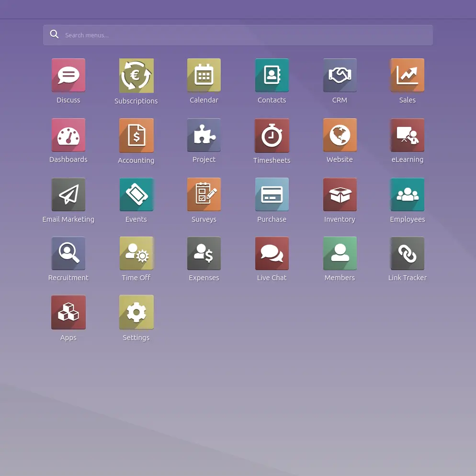The width and height of the screenshot is (476, 476).
Task: Open the eLearning app icon
Action: (408, 135)
